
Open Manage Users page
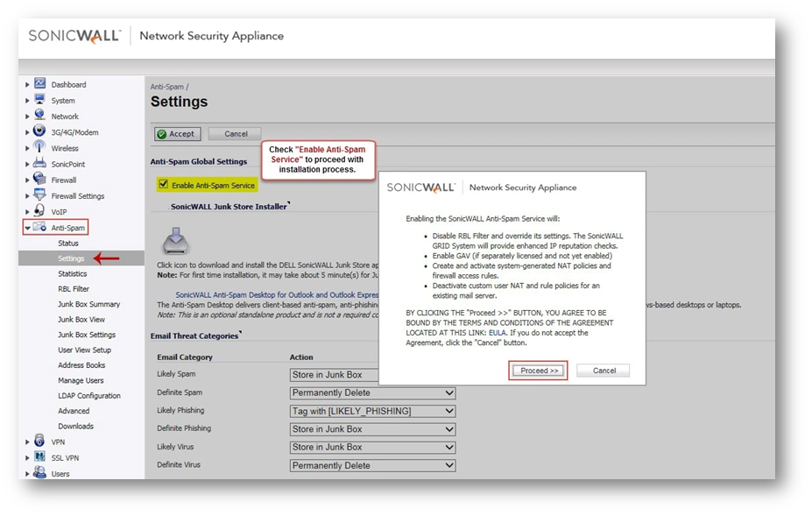click(81, 380)
